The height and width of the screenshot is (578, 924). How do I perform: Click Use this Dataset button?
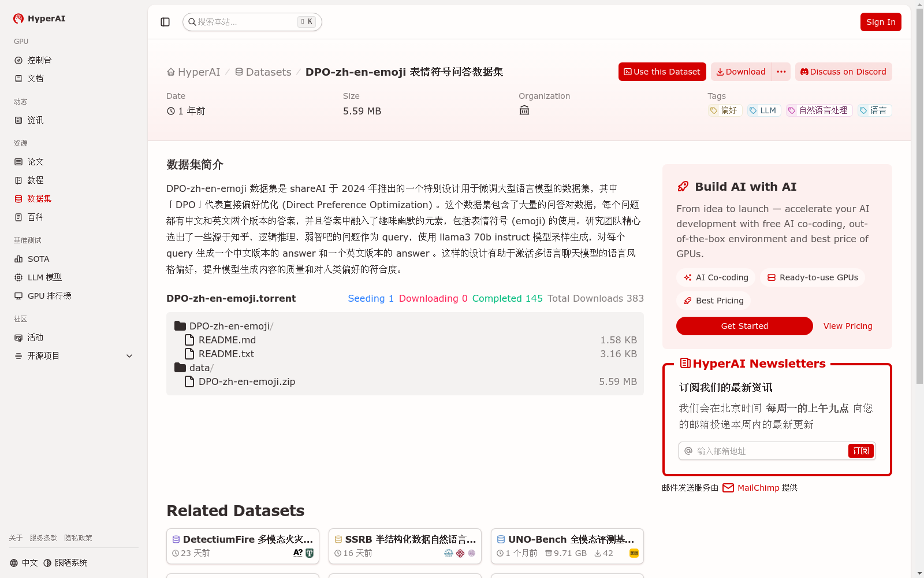(x=662, y=72)
